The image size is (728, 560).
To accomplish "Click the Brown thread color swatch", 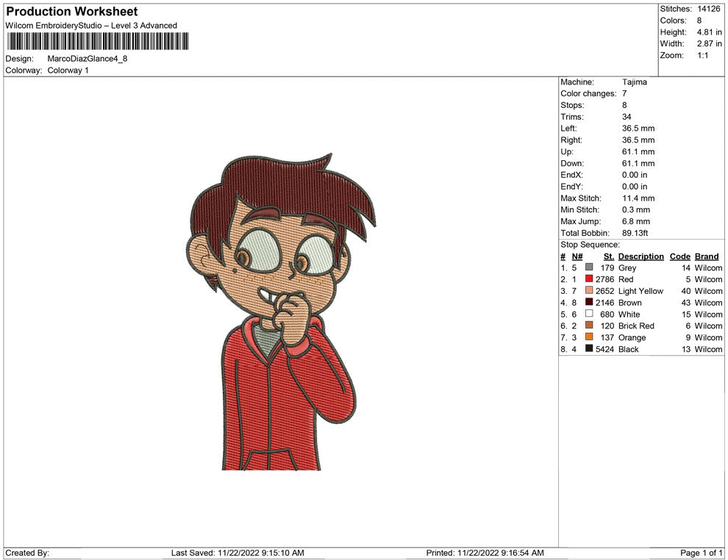I will (x=589, y=302).
